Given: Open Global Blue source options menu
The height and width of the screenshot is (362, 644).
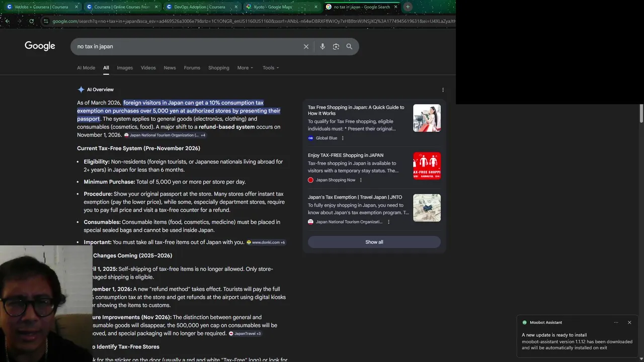Looking at the screenshot, I should coord(343,138).
